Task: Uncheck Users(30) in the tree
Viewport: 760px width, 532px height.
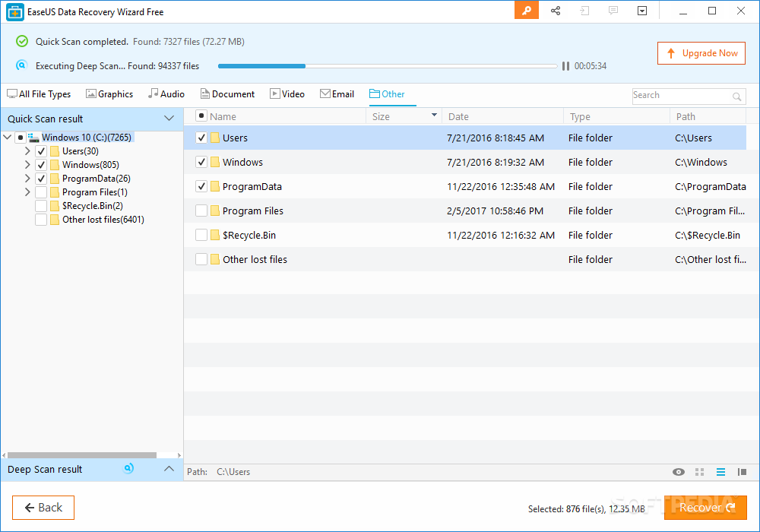Action: [41, 151]
